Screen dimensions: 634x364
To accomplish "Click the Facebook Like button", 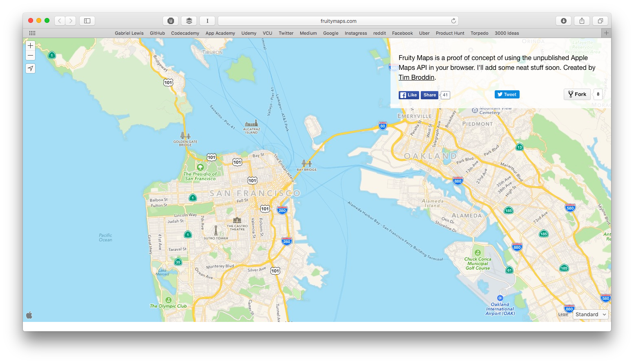I will [x=409, y=95].
